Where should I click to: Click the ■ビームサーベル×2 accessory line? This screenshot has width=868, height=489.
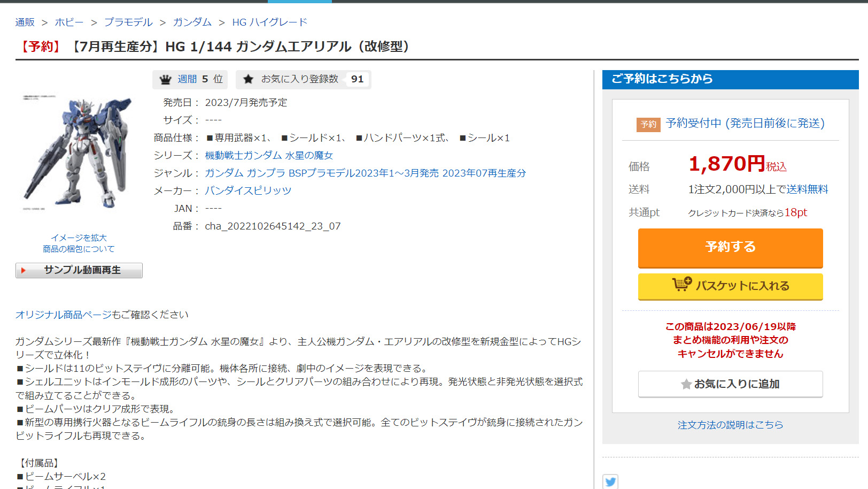pos(61,476)
